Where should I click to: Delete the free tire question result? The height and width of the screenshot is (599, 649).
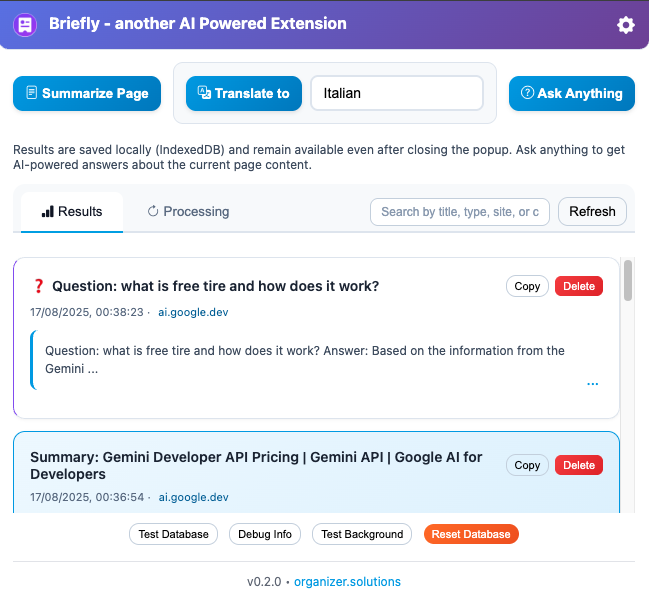tap(579, 286)
